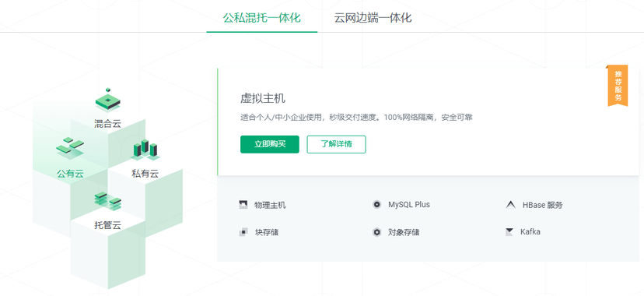Click the Kafka icon
This screenshot has height=296, width=644.
(x=509, y=232)
